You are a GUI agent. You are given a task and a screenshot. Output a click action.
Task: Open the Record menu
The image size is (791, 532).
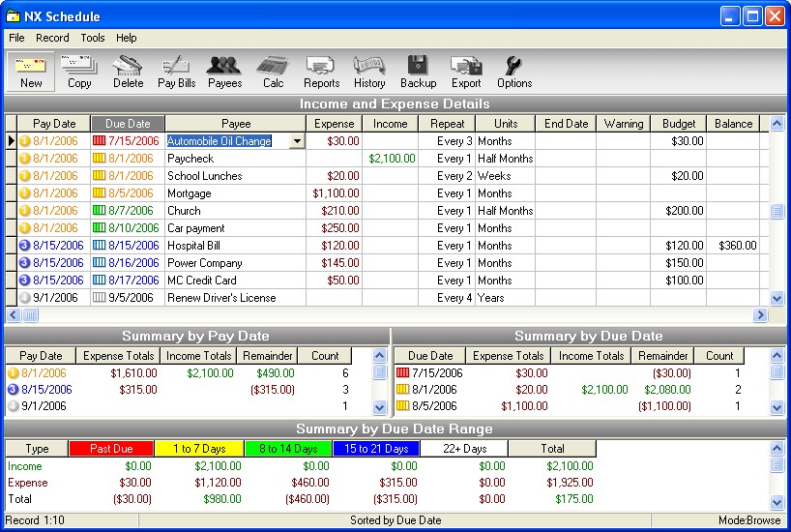pyautogui.click(x=52, y=38)
